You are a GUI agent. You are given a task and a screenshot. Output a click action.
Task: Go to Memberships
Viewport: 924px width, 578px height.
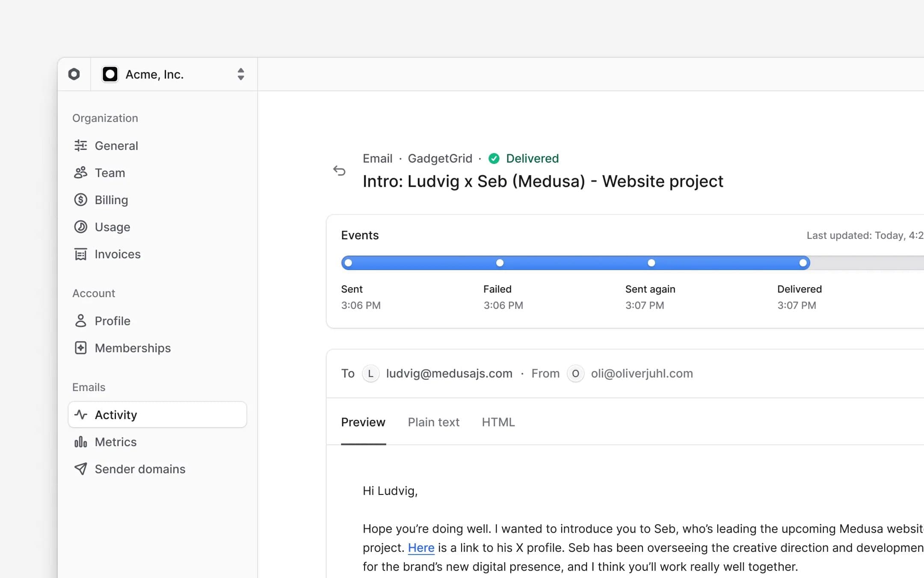(157, 348)
